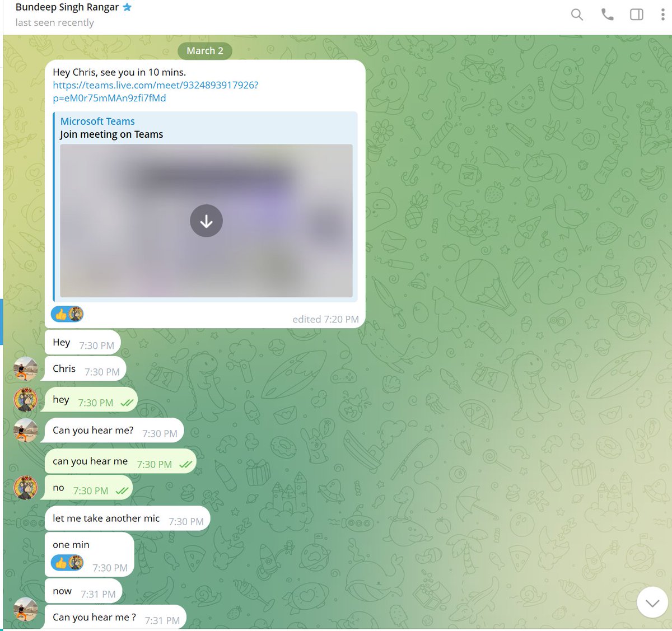Click the 'one min' message text

pos(71,545)
